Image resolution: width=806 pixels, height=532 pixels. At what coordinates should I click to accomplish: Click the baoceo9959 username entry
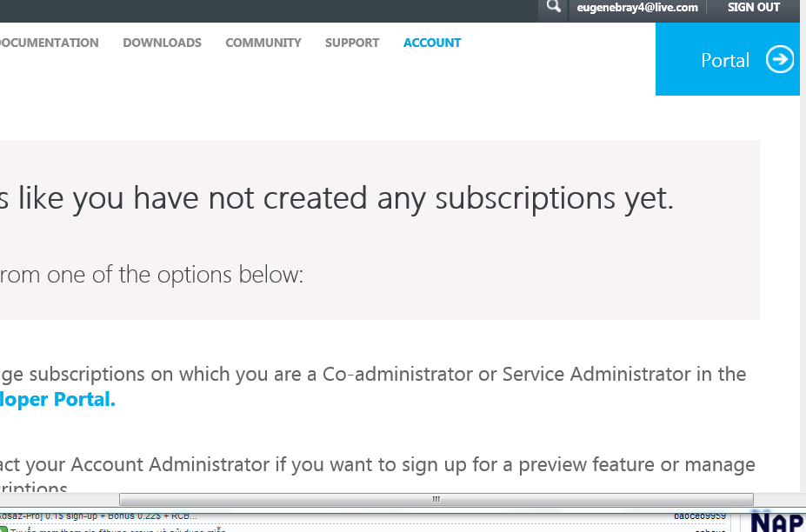pos(699,515)
